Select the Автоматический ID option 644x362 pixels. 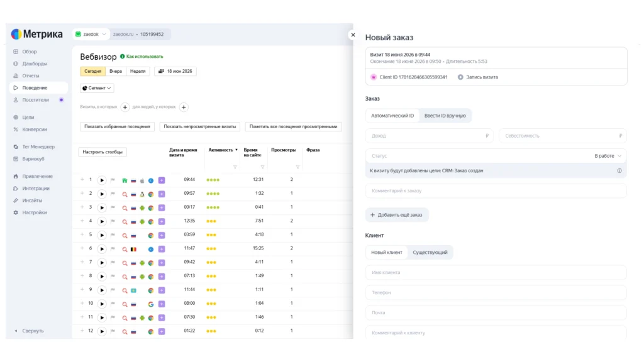392,116
